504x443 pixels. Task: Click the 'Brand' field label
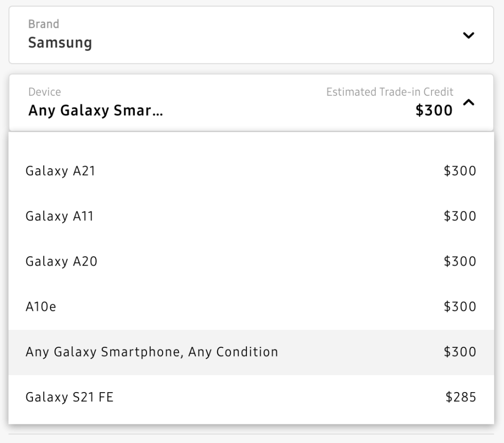point(44,24)
